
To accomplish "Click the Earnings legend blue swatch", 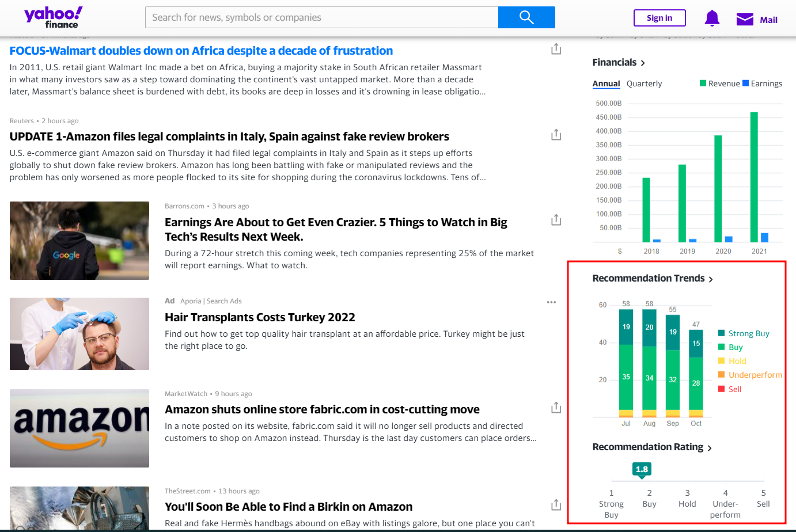I will pos(746,83).
